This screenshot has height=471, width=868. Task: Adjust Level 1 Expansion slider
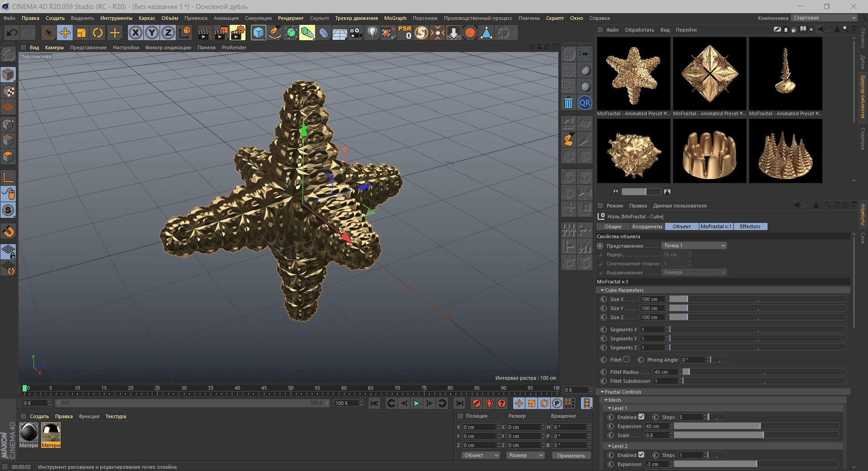click(756, 426)
